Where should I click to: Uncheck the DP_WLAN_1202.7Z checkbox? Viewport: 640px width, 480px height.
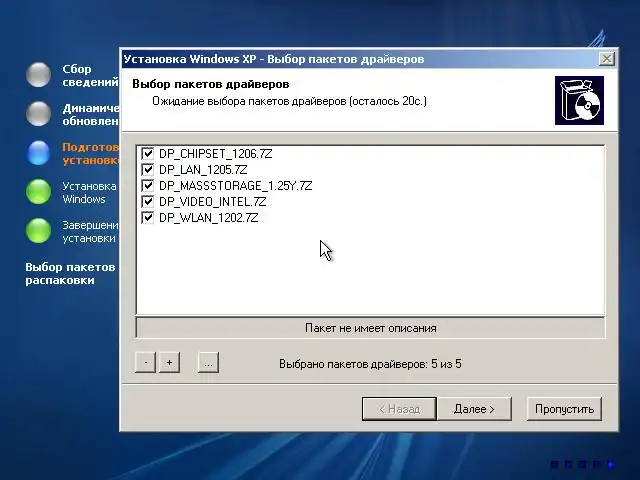pyautogui.click(x=147, y=218)
